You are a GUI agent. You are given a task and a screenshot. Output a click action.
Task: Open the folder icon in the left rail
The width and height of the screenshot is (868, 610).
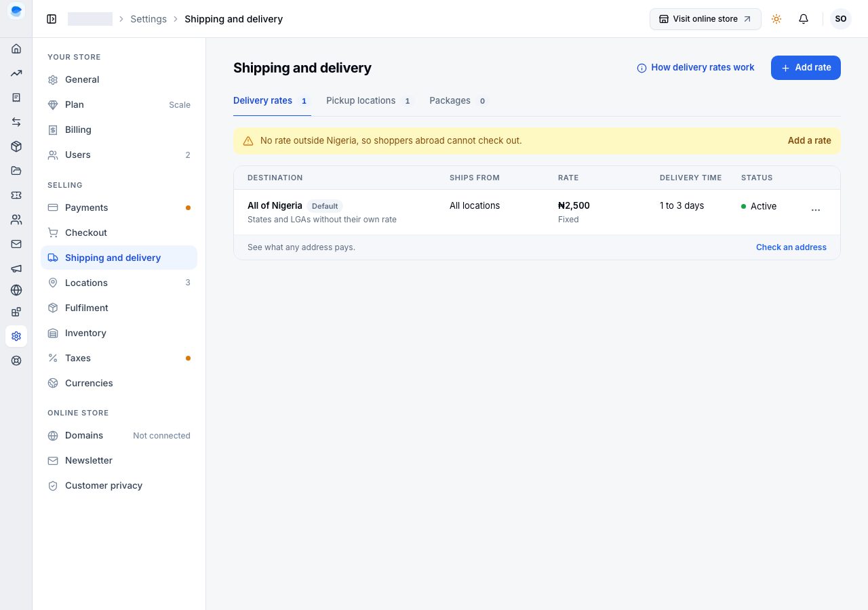coord(16,171)
